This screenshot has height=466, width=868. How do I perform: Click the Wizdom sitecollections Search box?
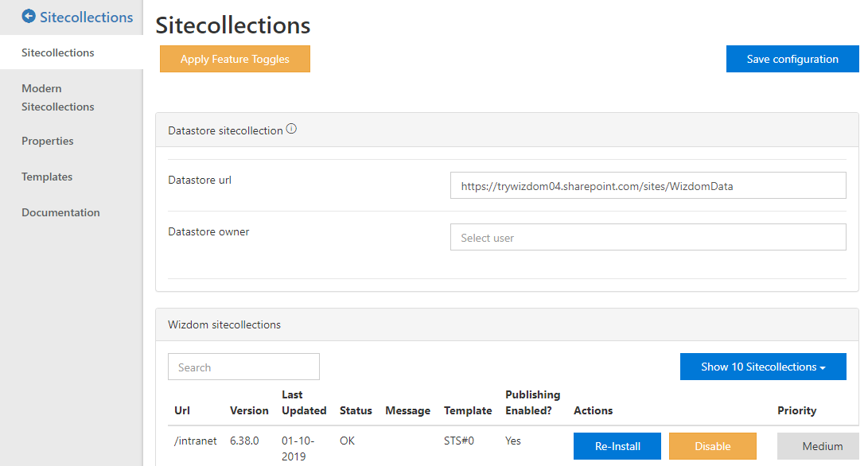click(x=243, y=367)
